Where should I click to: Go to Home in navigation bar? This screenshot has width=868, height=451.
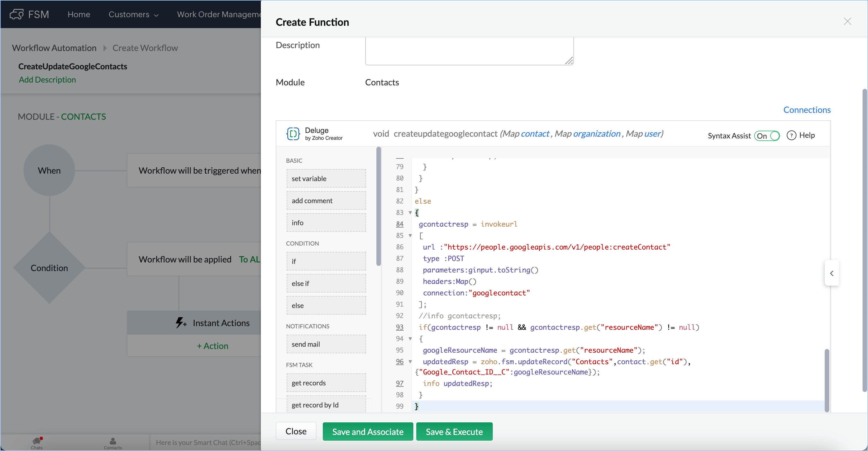79,15
